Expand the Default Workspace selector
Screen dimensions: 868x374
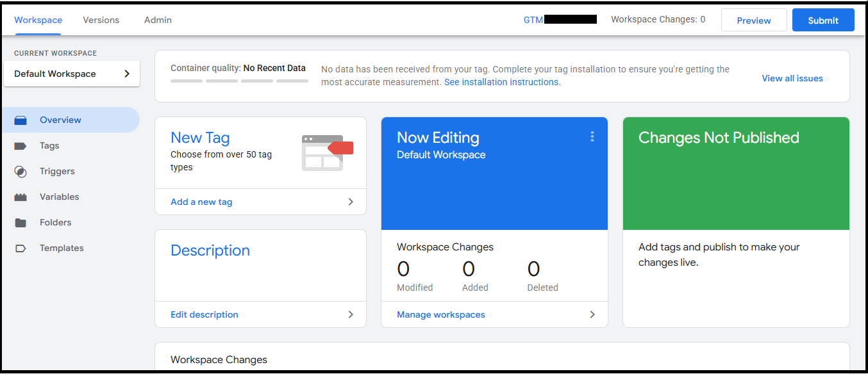point(72,74)
